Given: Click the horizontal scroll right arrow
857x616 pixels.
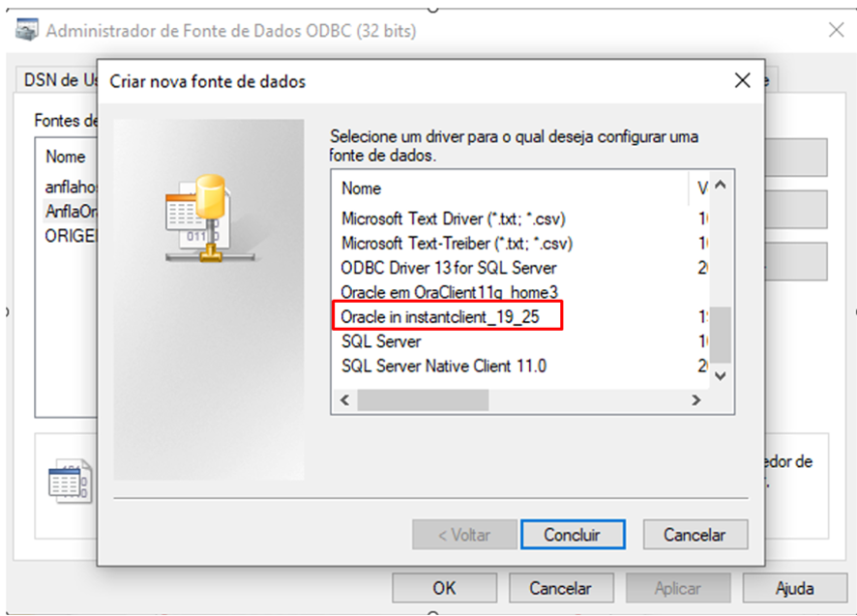Looking at the screenshot, I should [695, 400].
